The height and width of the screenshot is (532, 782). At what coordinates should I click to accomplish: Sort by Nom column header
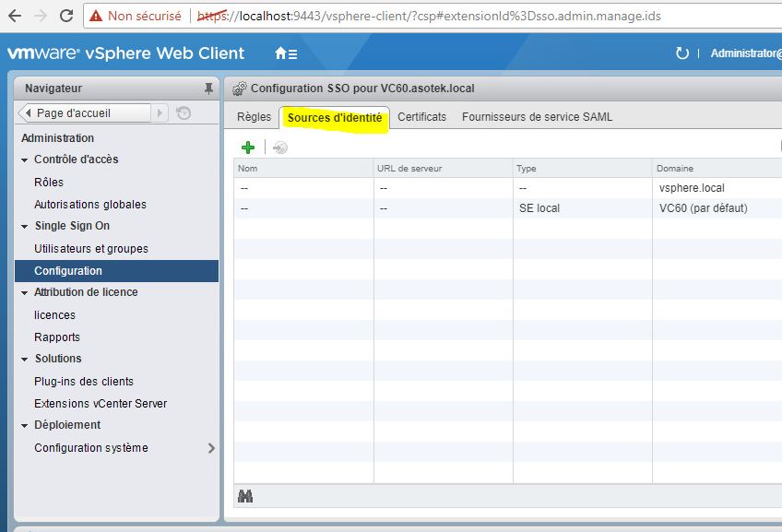(303, 169)
